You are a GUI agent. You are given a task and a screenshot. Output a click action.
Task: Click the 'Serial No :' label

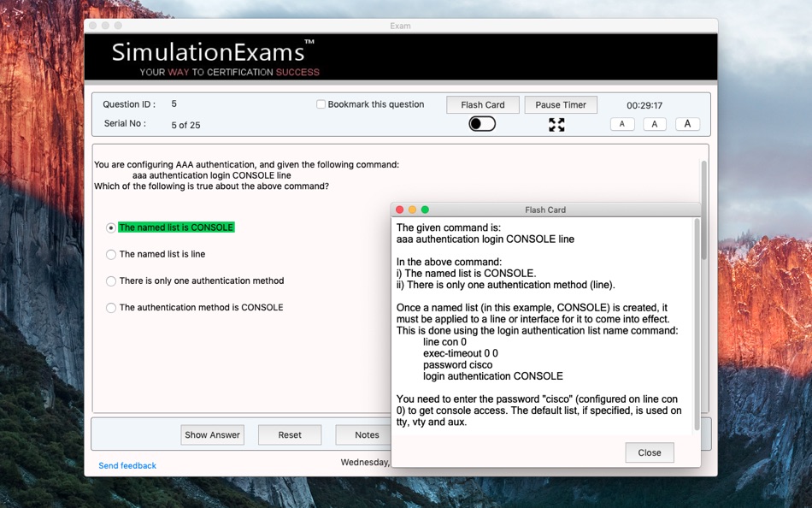click(125, 123)
